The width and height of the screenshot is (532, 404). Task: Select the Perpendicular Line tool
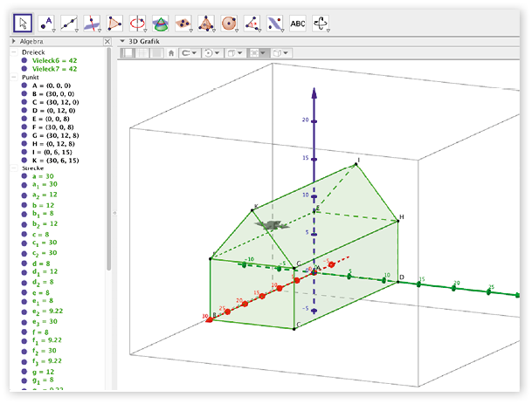pos(92,23)
